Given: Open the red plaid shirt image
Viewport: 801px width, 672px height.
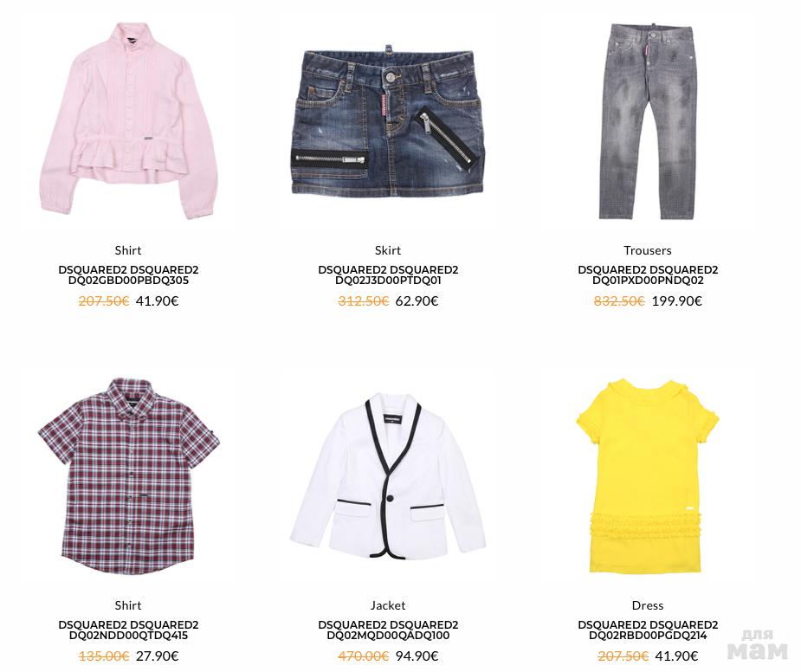Looking at the screenshot, I should (x=128, y=475).
